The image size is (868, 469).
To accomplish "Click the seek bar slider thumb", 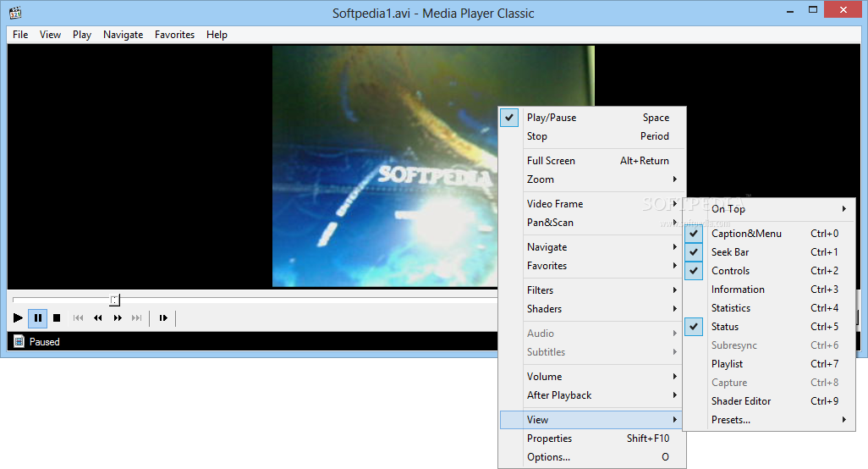I will (x=114, y=300).
